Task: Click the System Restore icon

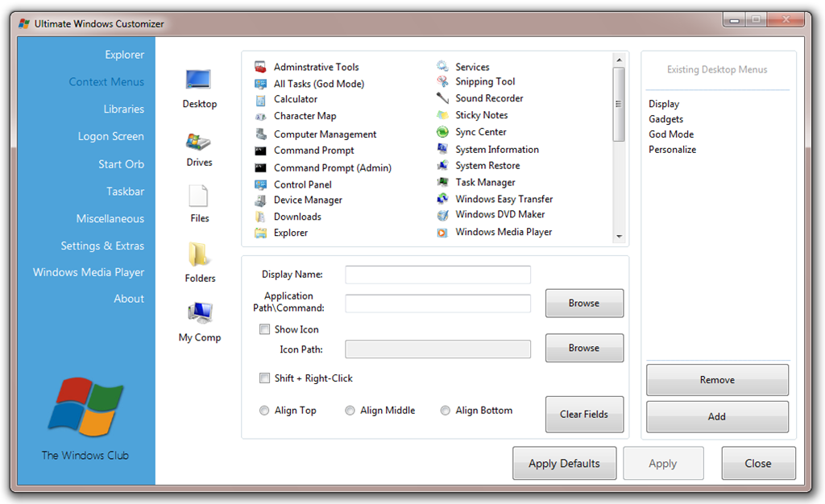Action: (442, 166)
